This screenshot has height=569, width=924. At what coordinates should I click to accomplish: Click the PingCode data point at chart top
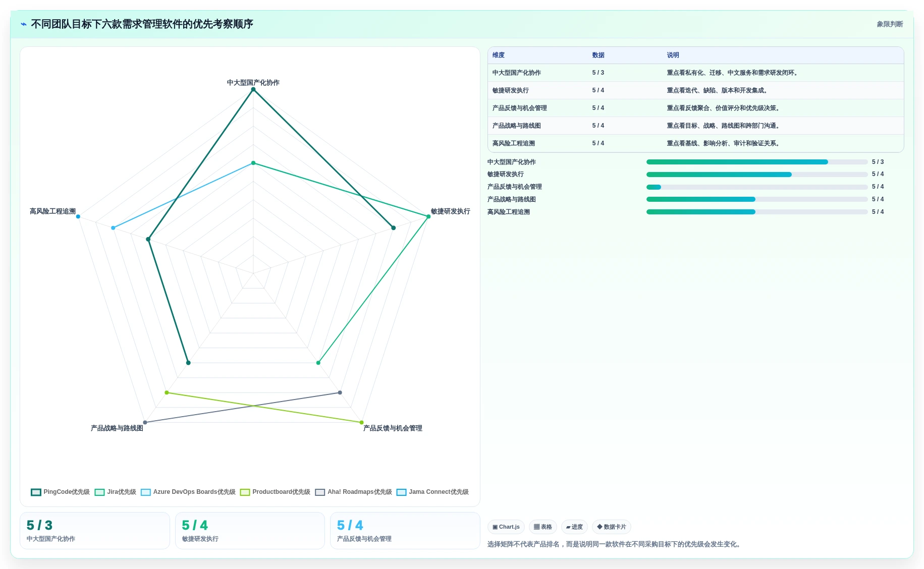[253, 90]
